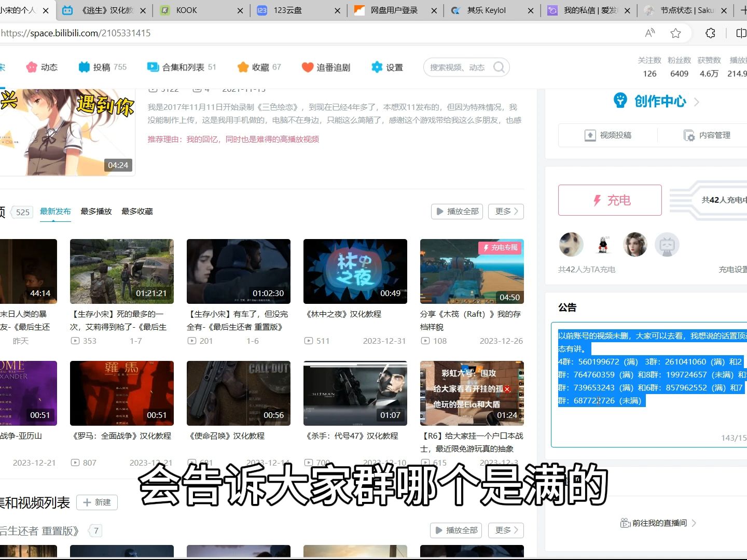Open the 彩虹六号 R6 video thumbnail
The image size is (747, 560).
click(472, 393)
